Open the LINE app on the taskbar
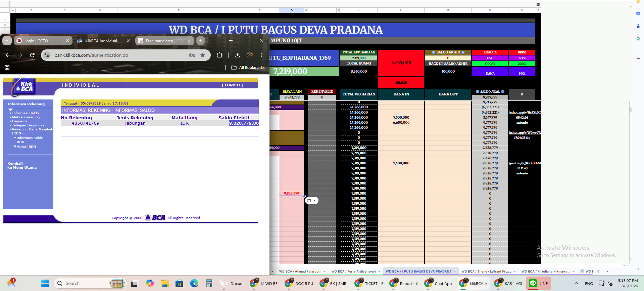This screenshot has width=644, height=291. click(x=538, y=284)
